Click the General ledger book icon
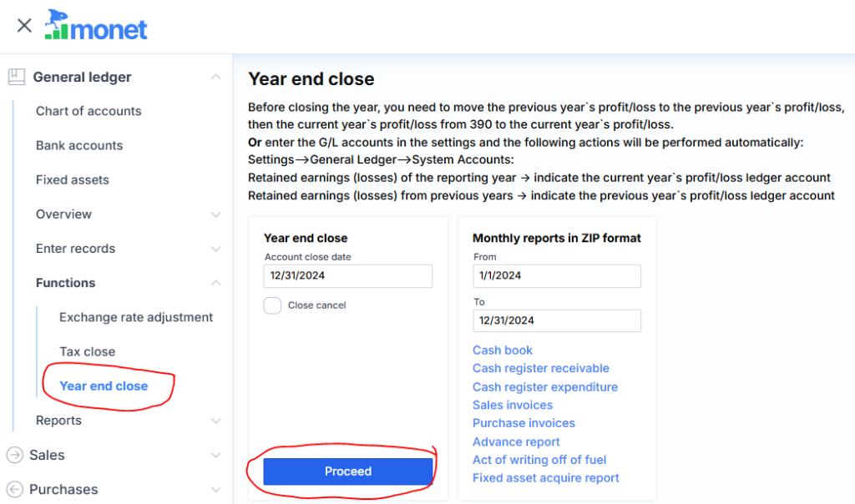855x504 pixels. [x=16, y=77]
